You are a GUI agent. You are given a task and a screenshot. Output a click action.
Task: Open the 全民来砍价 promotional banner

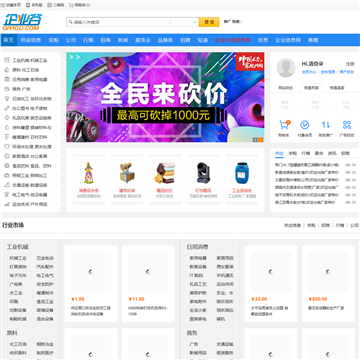pos(165,97)
